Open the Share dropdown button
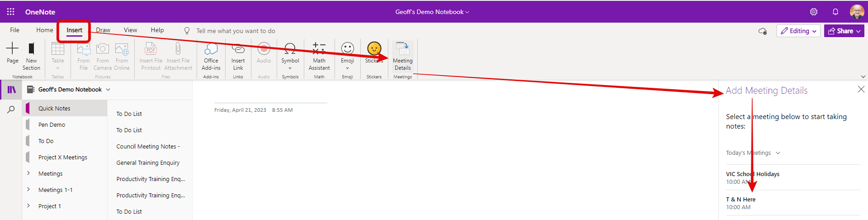Screen dimensions: 868x220 click(x=844, y=31)
